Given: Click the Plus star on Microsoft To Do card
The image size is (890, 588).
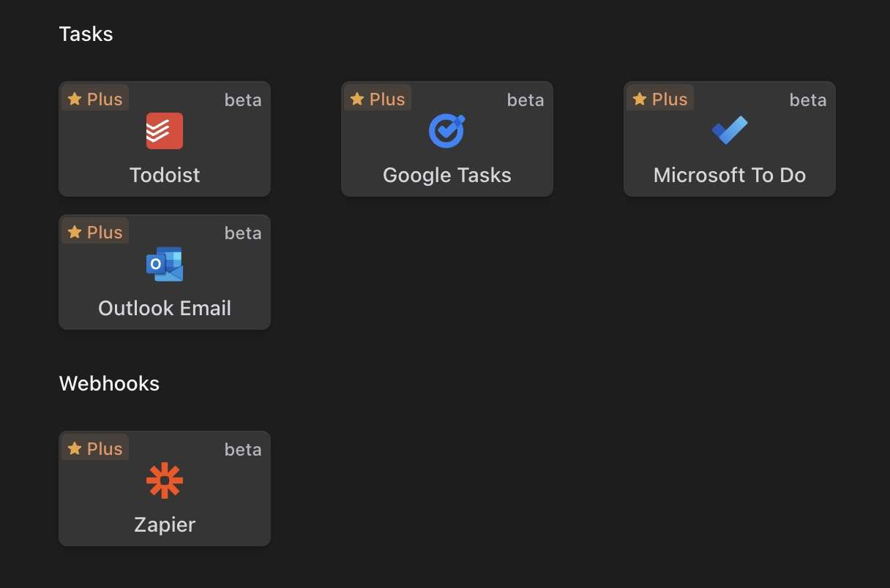Looking at the screenshot, I should 639,99.
